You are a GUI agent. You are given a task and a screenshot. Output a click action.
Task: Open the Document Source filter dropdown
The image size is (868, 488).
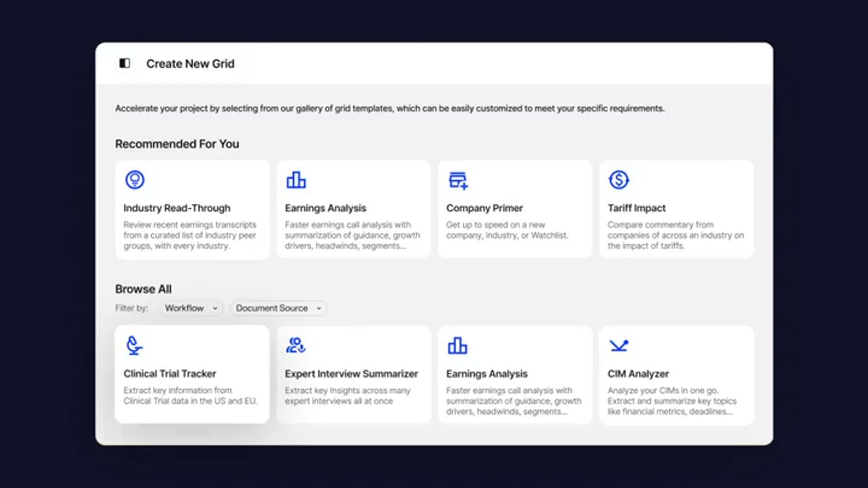click(278, 308)
